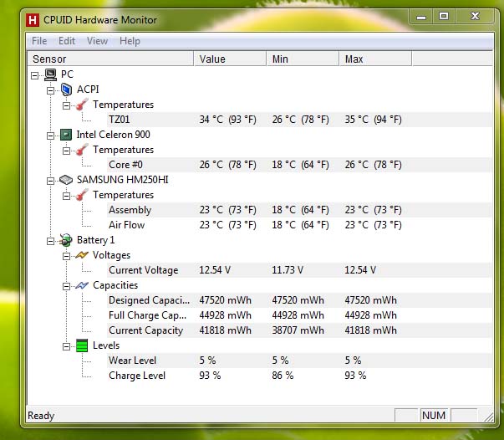The height and width of the screenshot is (440, 504).
Task: Select the TZ01 sensor row
Action: 299,120
